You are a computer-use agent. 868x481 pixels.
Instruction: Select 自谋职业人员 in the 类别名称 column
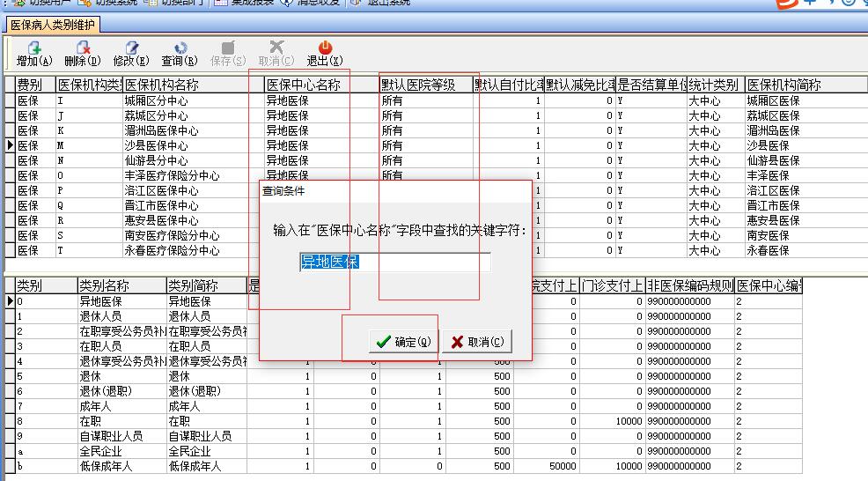coord(121,436)
